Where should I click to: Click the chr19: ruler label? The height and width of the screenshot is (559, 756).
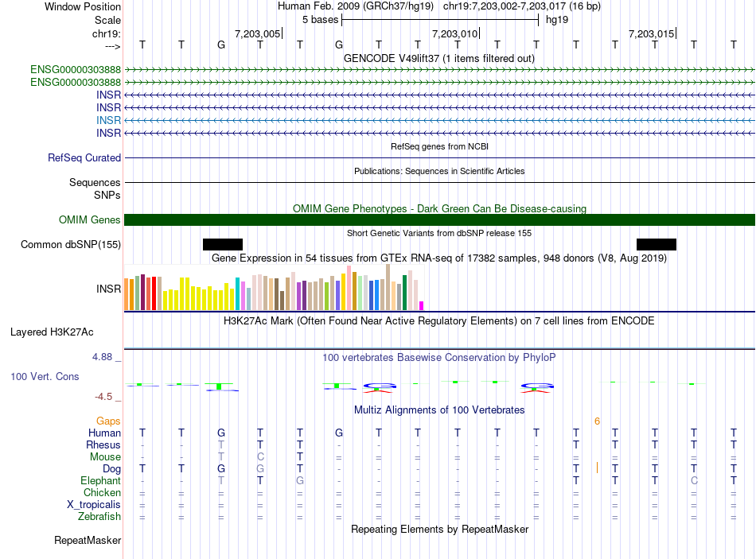coord(106,33)
